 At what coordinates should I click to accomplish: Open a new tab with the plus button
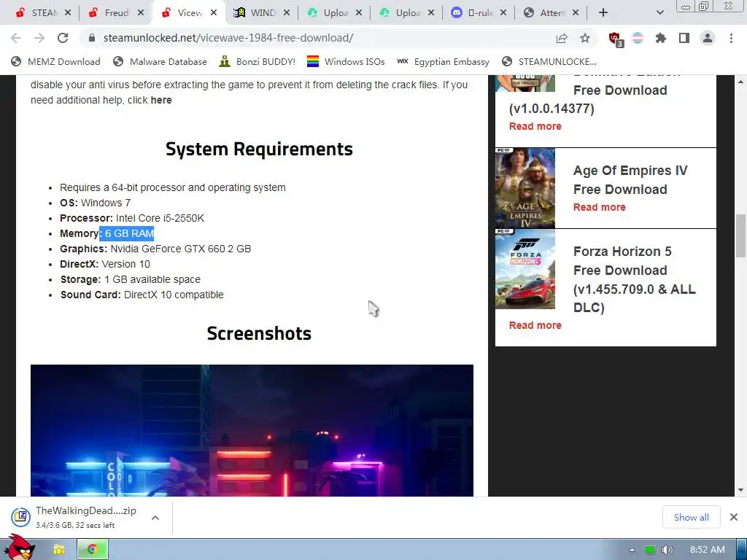pos(603,13)
